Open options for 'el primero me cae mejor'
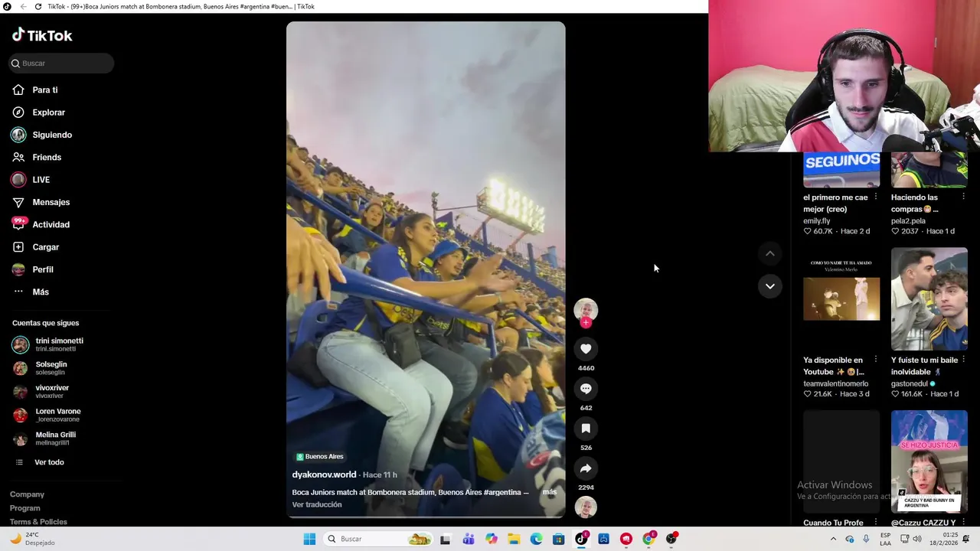 876,197
